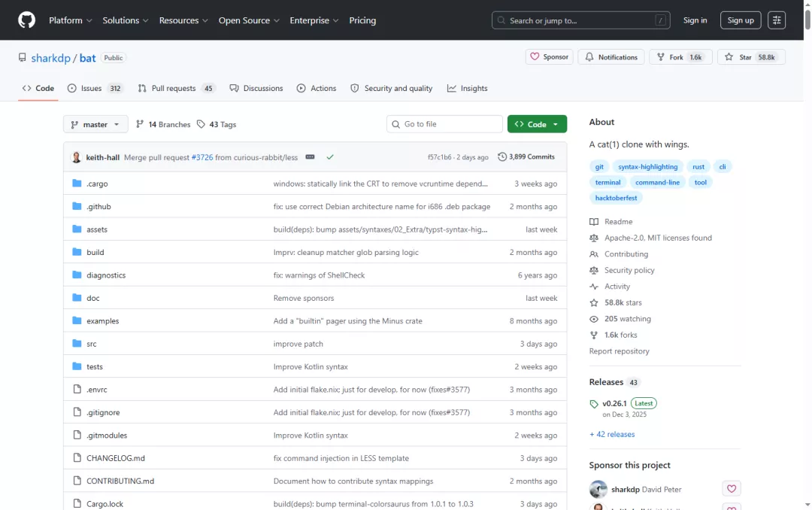Open the sharkdp owner link
The width and height of the screenshot is (812, 510).
(51, 57)
